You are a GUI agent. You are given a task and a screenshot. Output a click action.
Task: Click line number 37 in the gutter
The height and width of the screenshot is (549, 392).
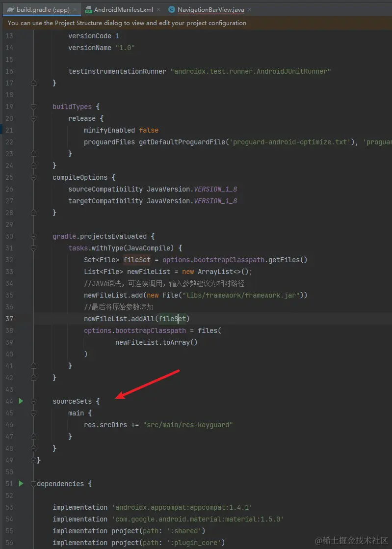click(9, 319)
